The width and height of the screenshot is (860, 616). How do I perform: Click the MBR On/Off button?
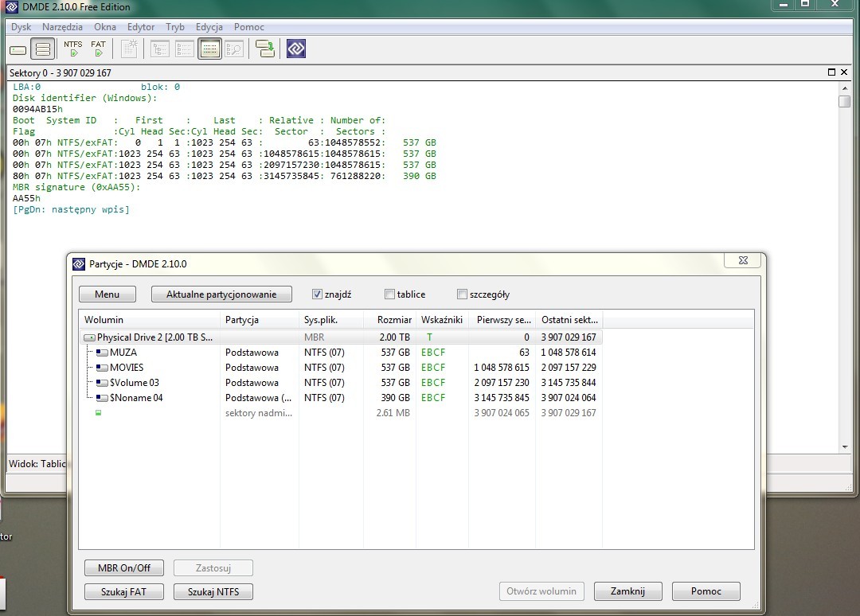click(124, 567)
